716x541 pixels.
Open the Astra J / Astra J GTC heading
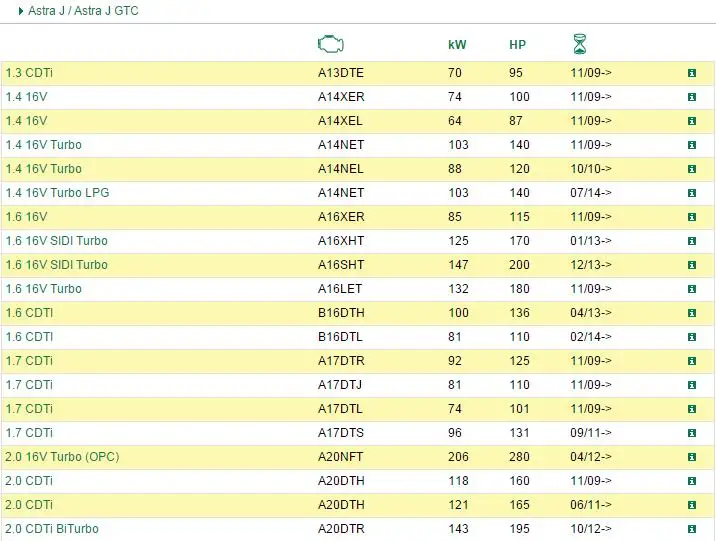pyautogui.click(x=83, y=11)
